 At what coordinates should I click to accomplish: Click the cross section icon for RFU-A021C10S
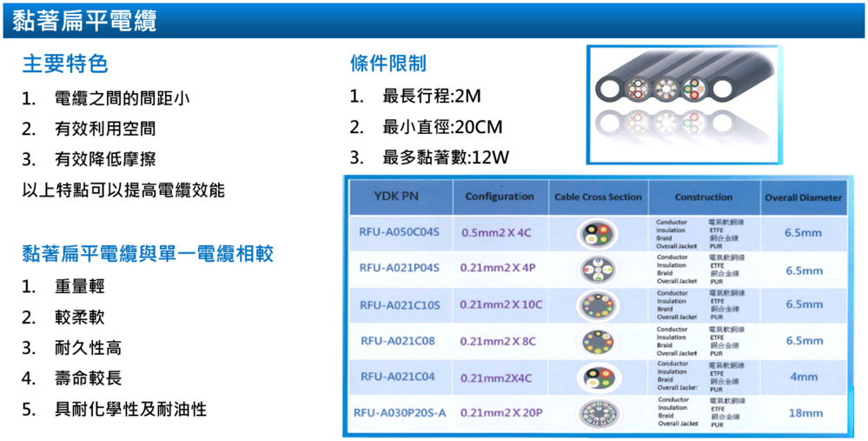598,305
